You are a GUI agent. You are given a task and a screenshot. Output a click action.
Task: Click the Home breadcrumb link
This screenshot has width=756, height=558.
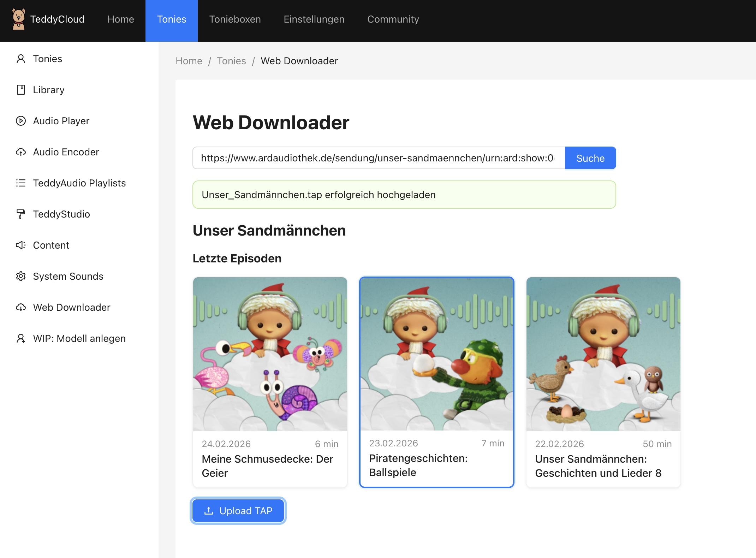pos(189,61)
